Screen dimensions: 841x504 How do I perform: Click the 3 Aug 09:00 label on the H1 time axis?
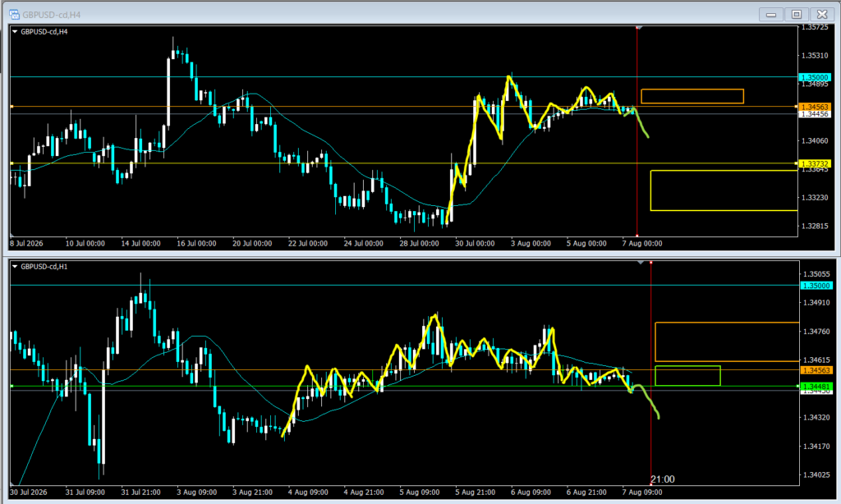click(x=196, y=493)
